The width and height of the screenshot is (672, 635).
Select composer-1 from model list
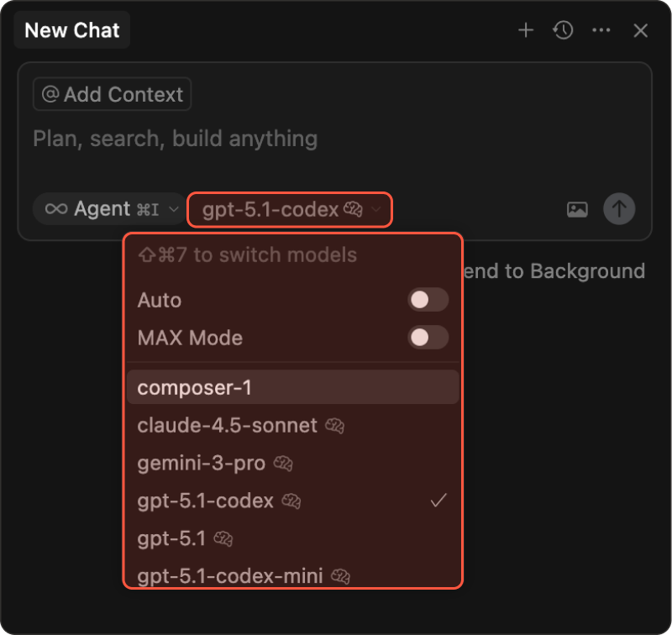point(194,387)
